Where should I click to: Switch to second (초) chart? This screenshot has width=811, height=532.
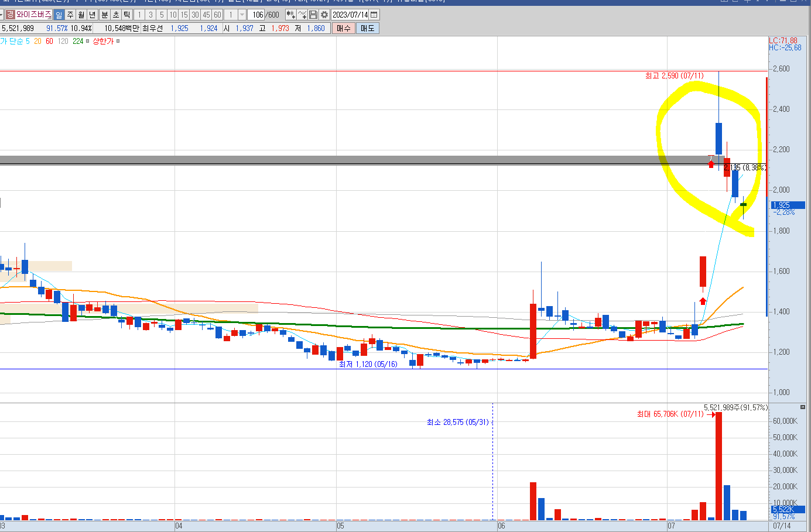[116, 15]
